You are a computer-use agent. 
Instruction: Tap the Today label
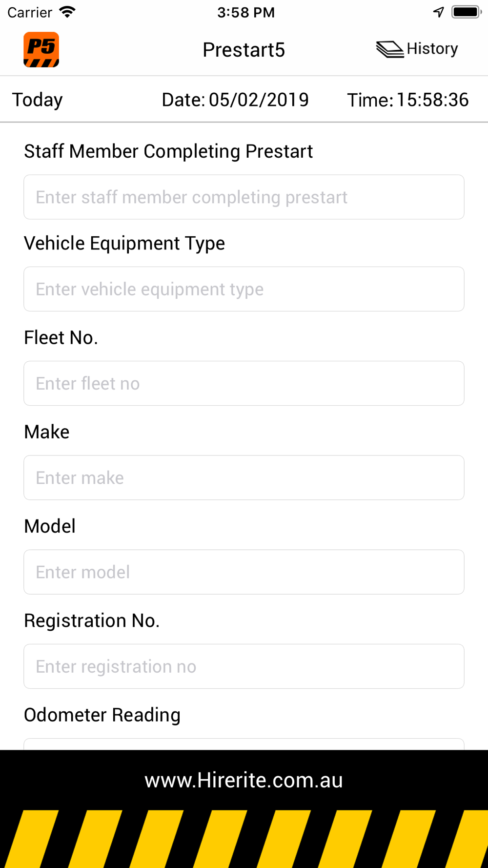pyautogui.click(x=38, y=100)
